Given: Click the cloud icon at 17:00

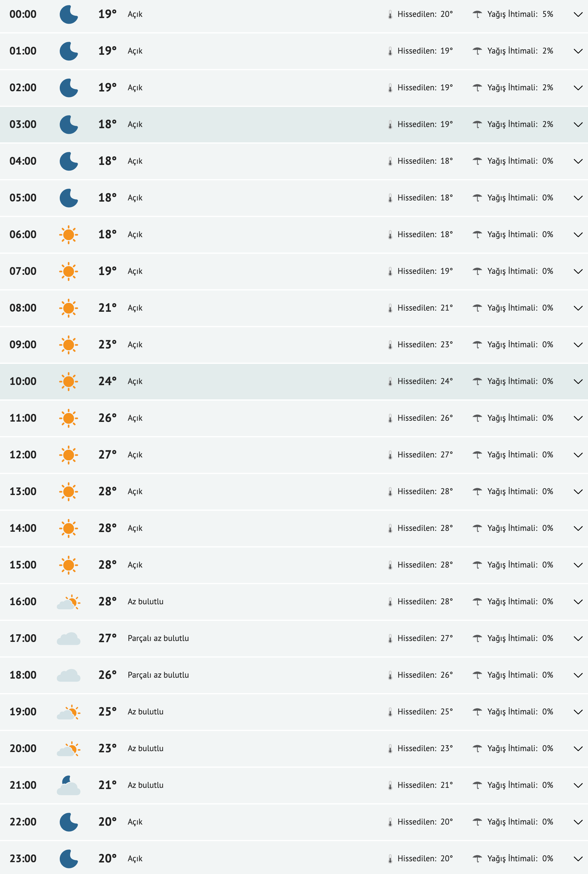Looking at the screenshot, I should [69, 639].
